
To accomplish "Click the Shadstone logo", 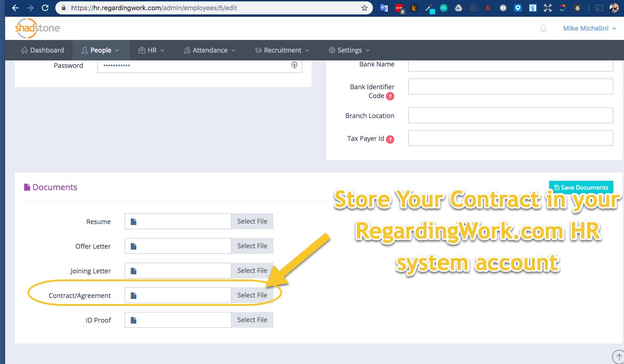I will 38,28.
